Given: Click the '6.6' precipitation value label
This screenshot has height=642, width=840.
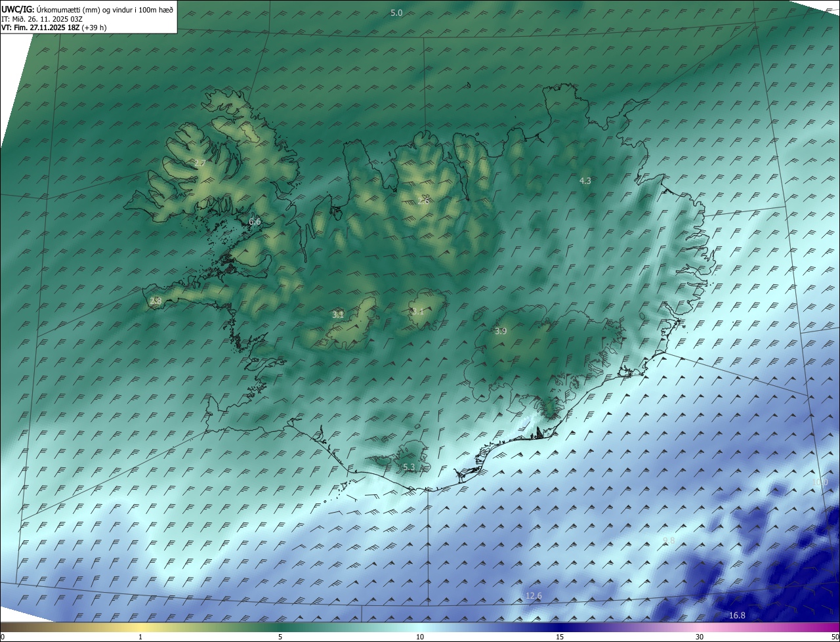Looking at the screenshot, I should pos(255,222).
